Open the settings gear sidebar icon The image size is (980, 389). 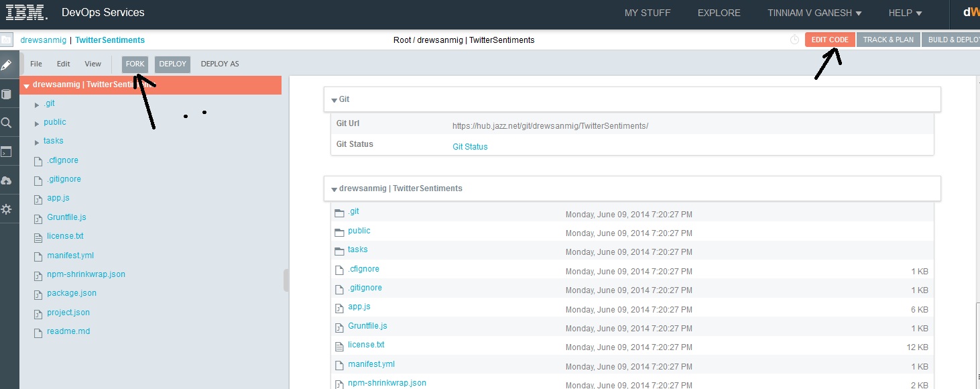click(7, 209)
